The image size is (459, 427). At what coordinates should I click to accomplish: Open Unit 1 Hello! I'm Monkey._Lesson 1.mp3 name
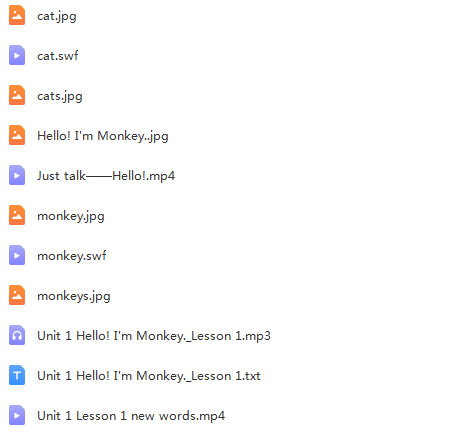pos(154,336)
